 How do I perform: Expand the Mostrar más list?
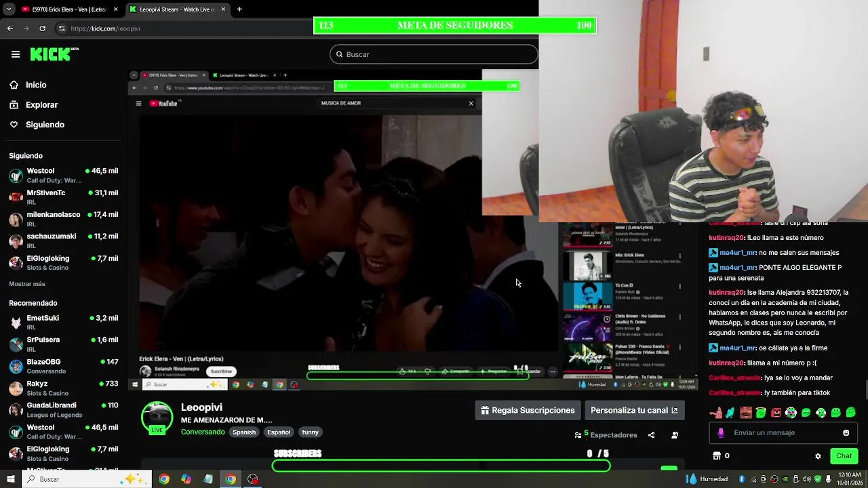click(27, 284)
